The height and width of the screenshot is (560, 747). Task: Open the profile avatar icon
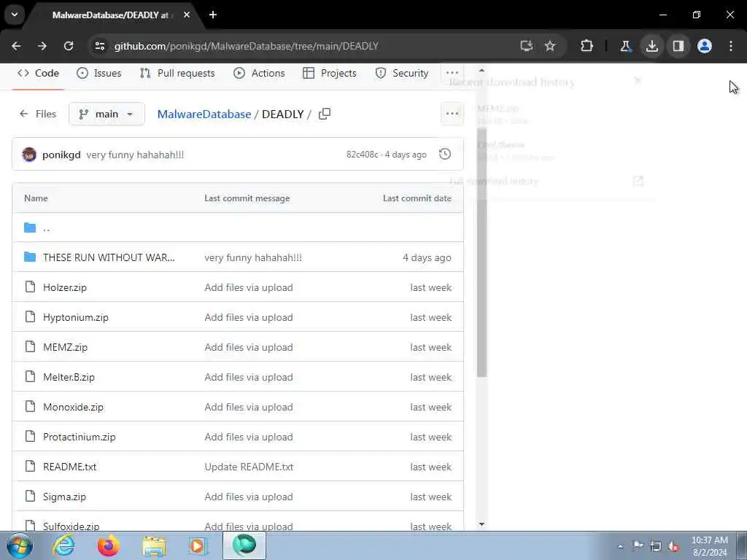[x=705, y=46]
